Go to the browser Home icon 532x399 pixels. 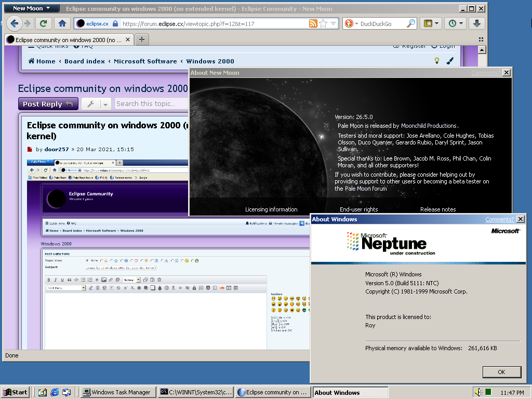(x=62, y=23)
